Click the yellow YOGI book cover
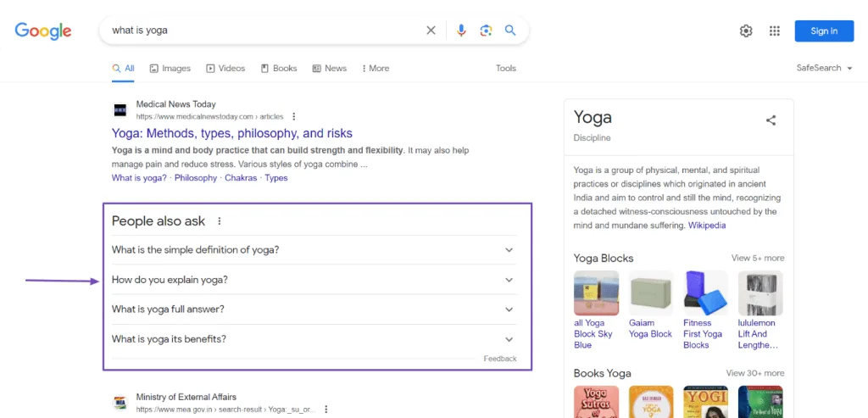This screenshot has height=418, width=868. click(x=706, y=402)
